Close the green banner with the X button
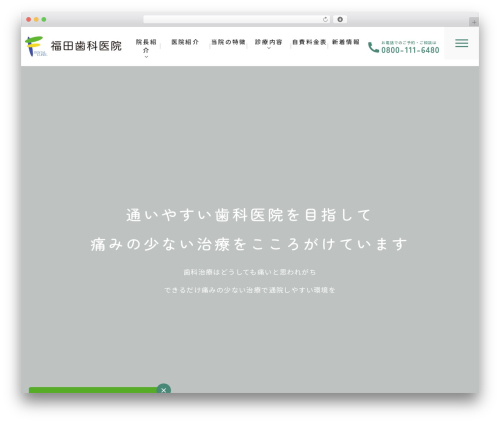 [164, 389]
